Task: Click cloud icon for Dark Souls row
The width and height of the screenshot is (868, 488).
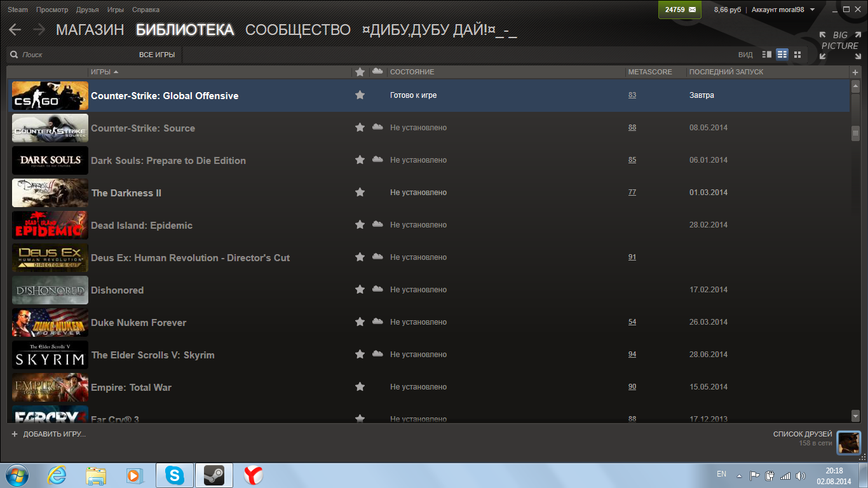Action: click(377, 159)
